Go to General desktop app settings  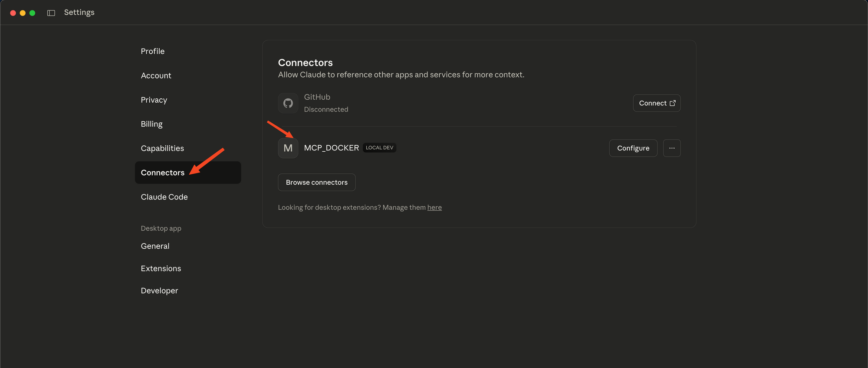point(155,246)
